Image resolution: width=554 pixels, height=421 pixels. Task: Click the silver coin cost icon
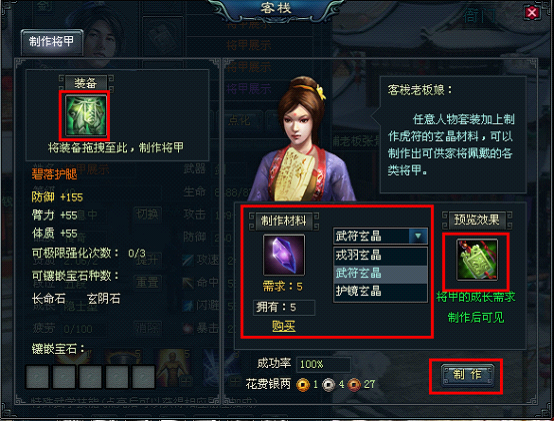(x=329, y=385)
